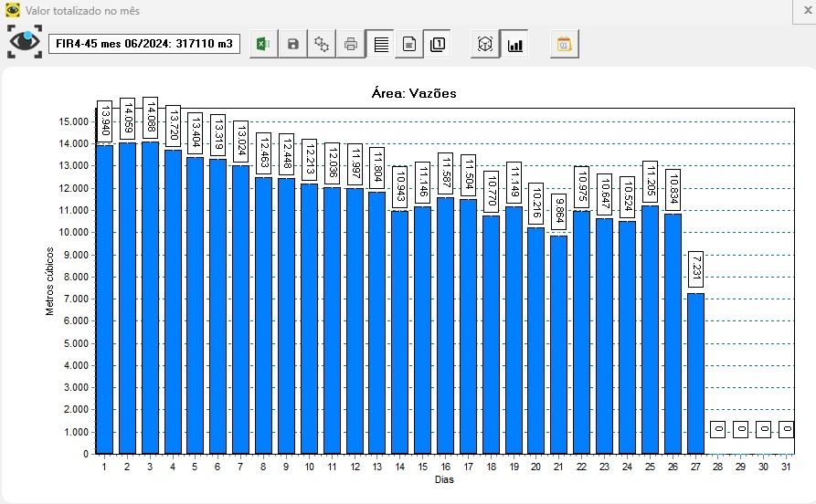Export data using the Excel icon

coord(262,44)
